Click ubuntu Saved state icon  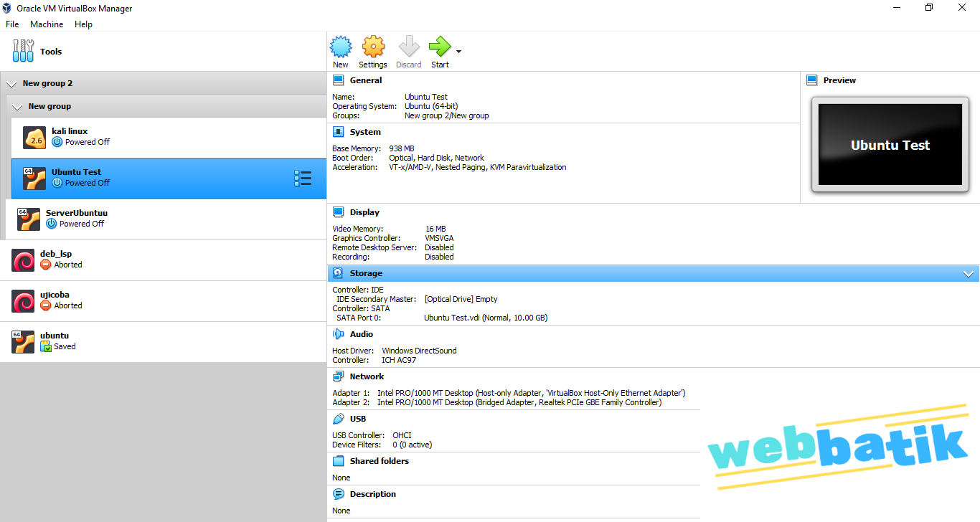click(46, 346)
